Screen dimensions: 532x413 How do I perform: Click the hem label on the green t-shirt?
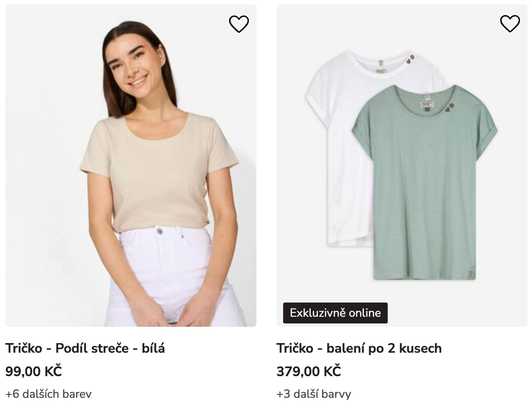point(472,274)
